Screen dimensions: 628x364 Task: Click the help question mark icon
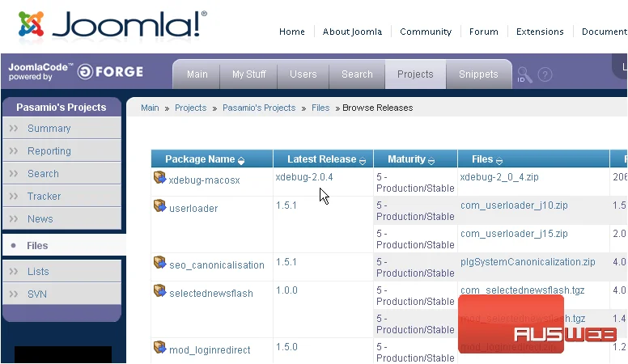pyautogui.click(x=545, y=74)
